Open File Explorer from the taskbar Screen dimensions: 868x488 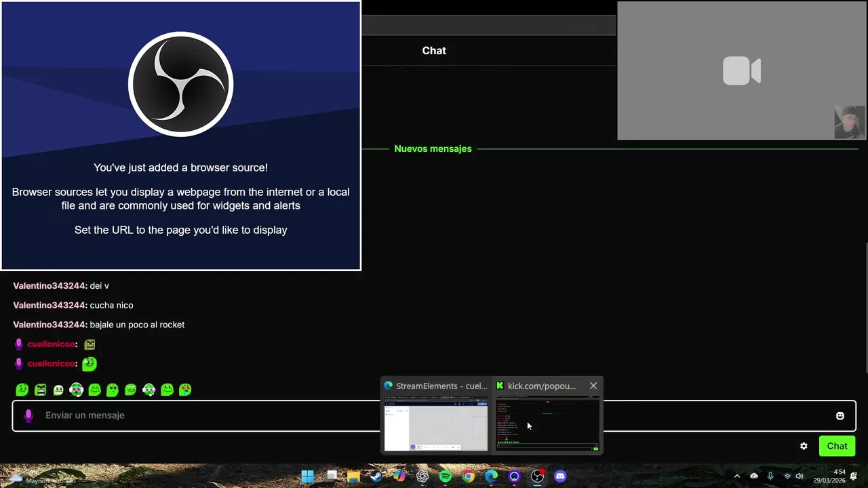(x=353, y=476)
